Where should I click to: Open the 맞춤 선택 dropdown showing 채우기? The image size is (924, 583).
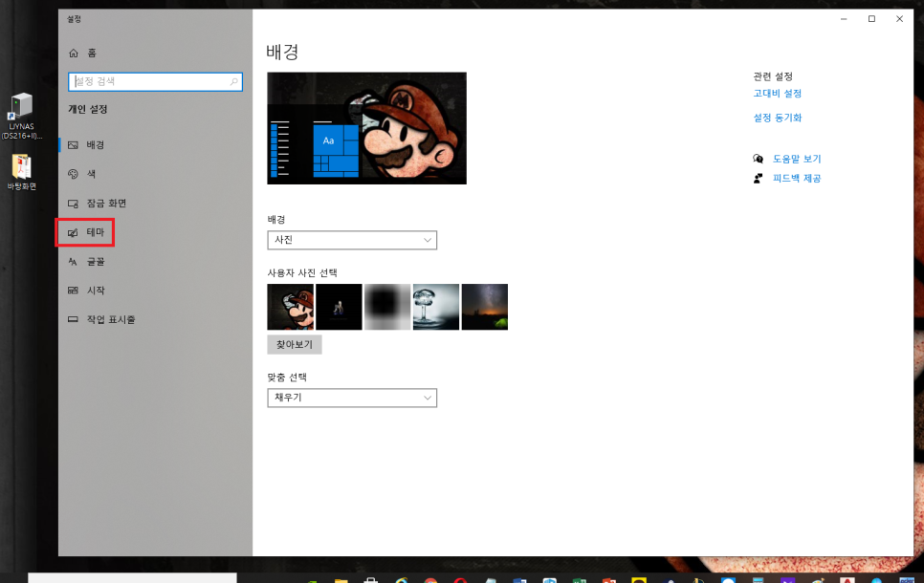click(352, 398)
